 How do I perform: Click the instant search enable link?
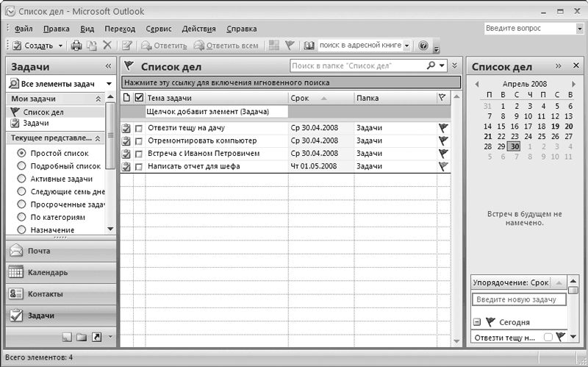click(226, 82)
